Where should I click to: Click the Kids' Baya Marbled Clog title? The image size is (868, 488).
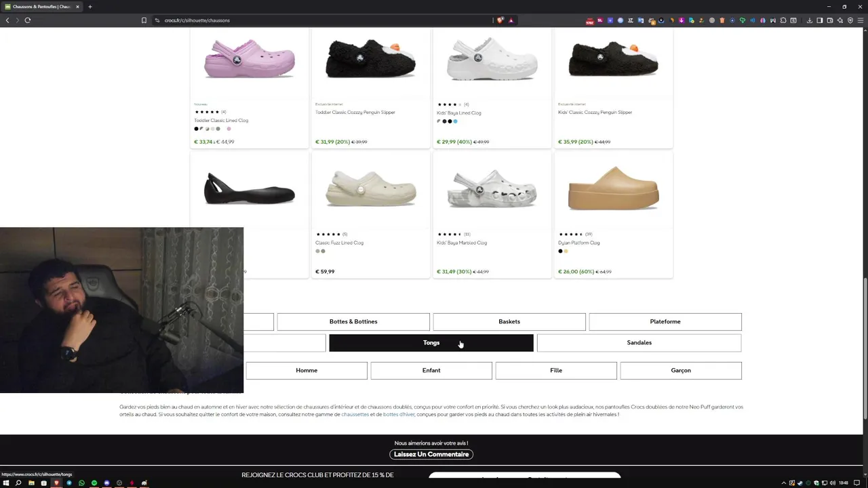(462, 243)
